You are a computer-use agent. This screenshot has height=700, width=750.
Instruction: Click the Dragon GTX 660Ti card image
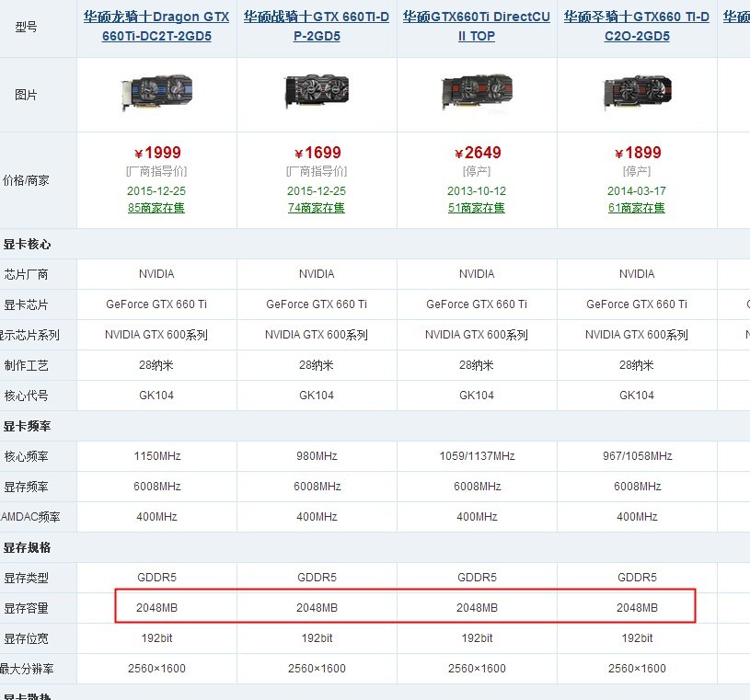pos(156,92)
